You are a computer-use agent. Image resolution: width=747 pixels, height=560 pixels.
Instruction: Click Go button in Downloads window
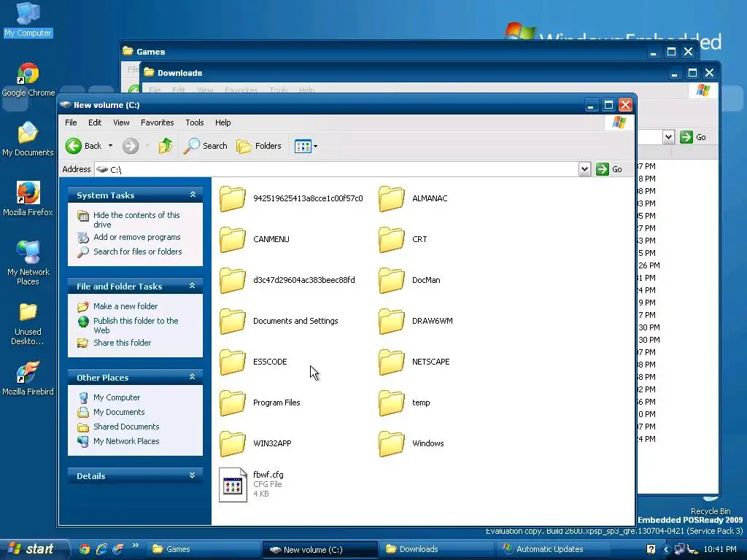coord(693,137)
